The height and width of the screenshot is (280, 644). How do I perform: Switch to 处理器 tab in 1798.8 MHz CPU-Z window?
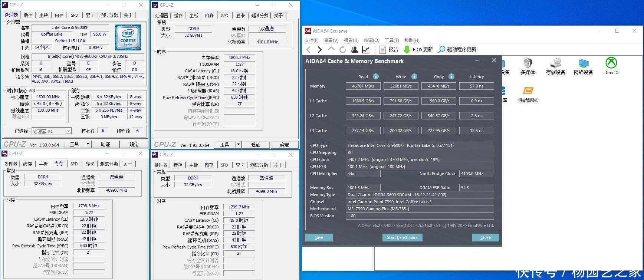(11, 164)
